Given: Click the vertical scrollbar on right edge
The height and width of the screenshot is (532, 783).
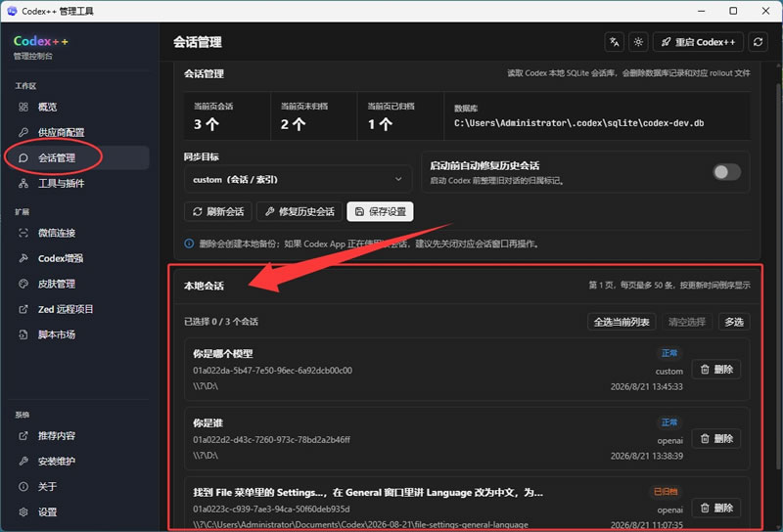Looking at the screenshot, I should (778, 275).
